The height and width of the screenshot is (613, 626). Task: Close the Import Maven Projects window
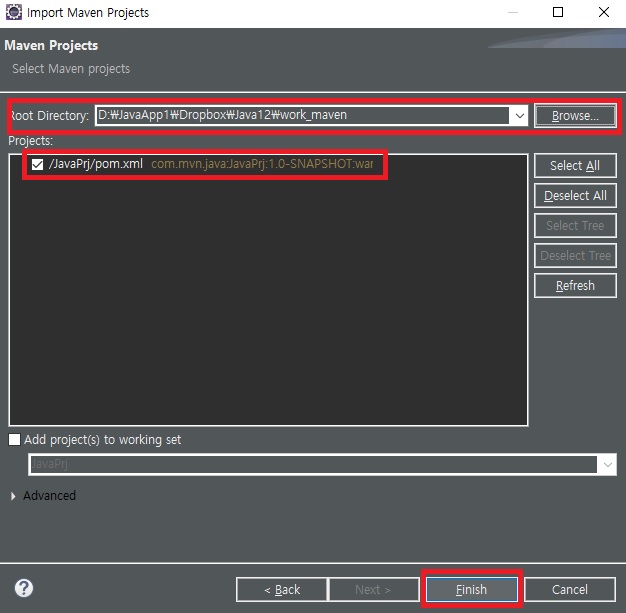(x=604, y=12)
